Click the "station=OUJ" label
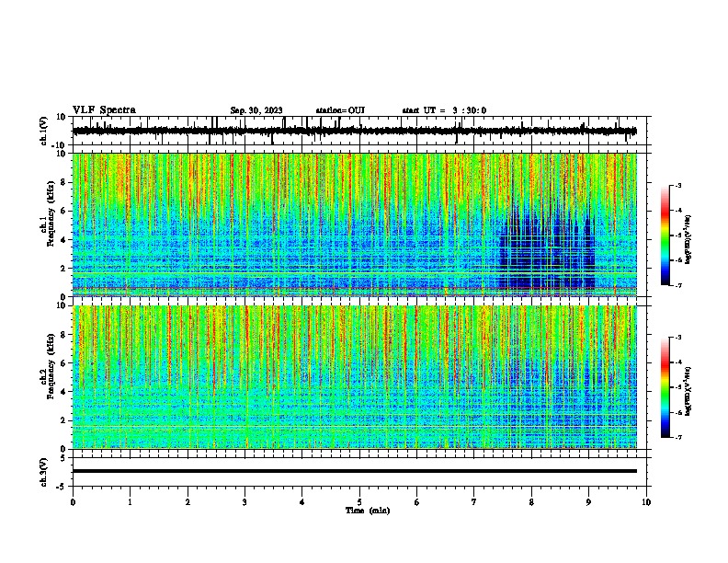This screenshot has width=728, height=563. 340,110
